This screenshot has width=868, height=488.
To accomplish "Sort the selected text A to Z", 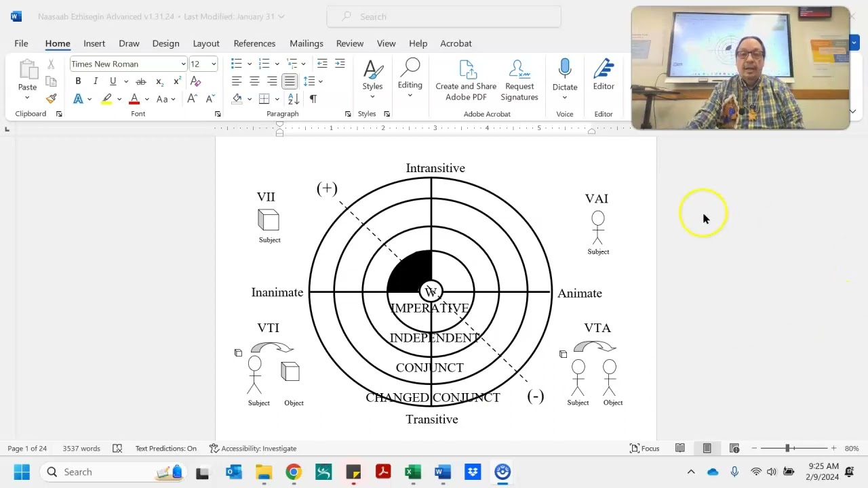I will (x=294, y=99).
